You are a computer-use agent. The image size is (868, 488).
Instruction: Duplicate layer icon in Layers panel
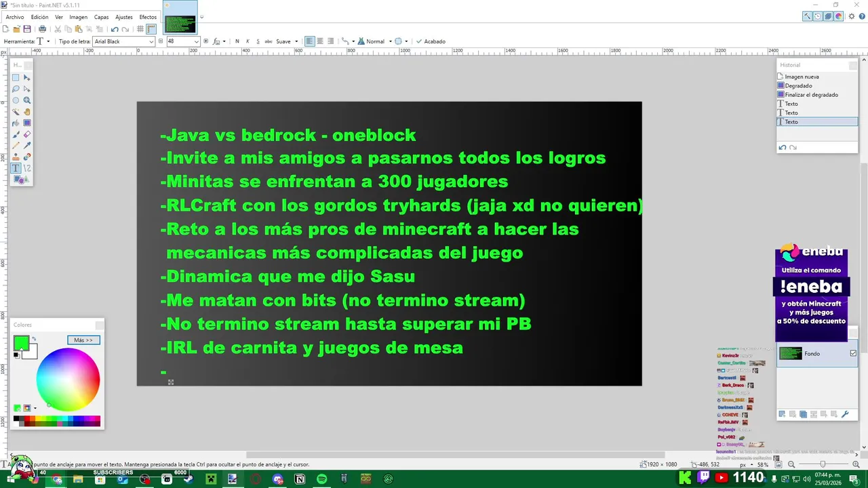pos(803,414)
